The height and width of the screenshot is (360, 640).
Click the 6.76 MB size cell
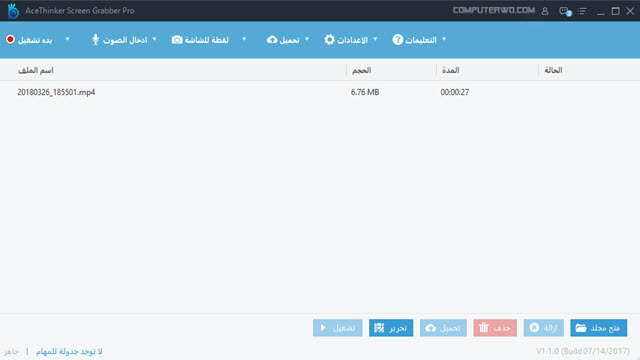pyautogui.click(x=365, y=92)
